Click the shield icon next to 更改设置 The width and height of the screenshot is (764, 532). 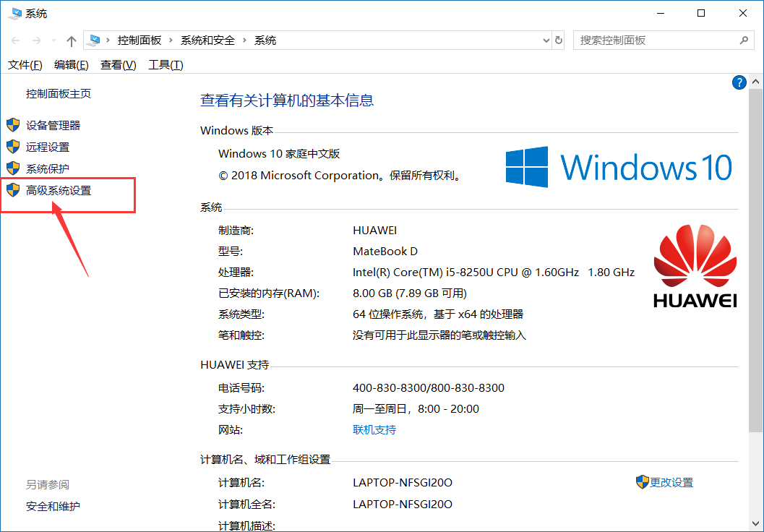click(642, 482)
